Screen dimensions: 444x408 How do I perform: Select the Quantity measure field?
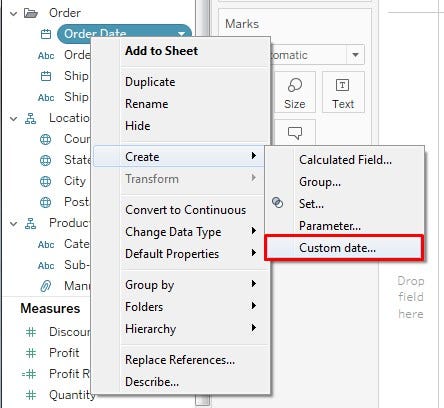[x=72, y=395]
